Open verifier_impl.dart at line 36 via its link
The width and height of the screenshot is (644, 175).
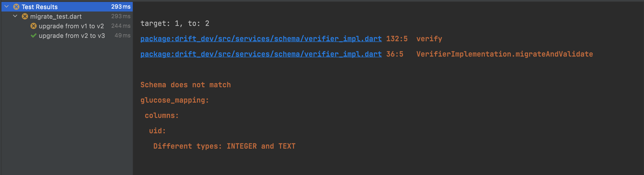(x=261, y=54)
